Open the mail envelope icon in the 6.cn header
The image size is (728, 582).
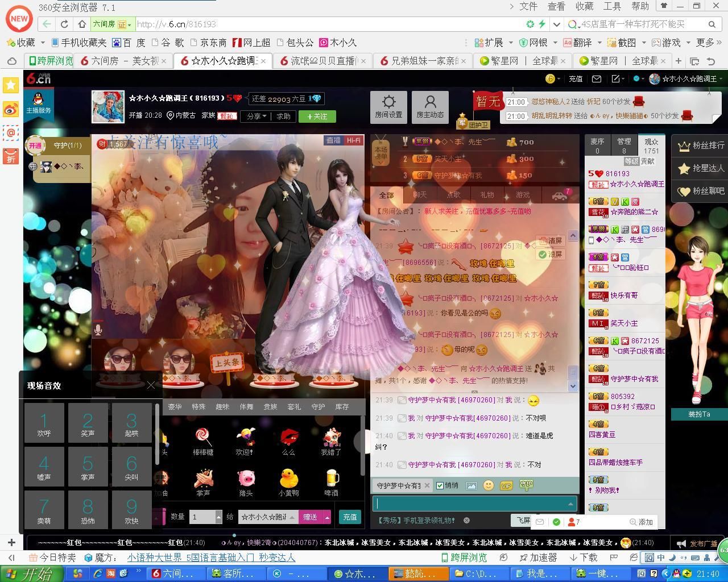coord(597,79)
